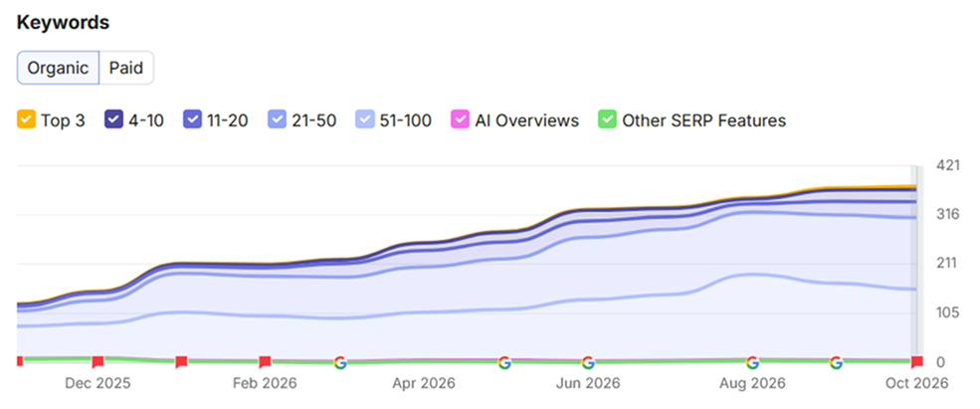Click the Aug 2026 axis label
This screenshot has width=980, height=409.
tap(752, 383)
